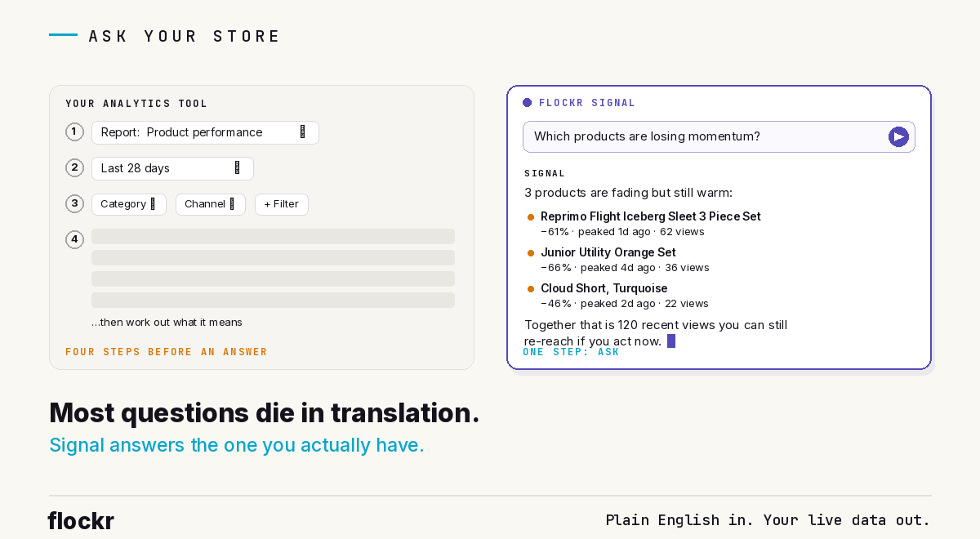Click 'Signal answers the one you actually have.'
This screenshot has height=539, width=980.
coord(237,445)
